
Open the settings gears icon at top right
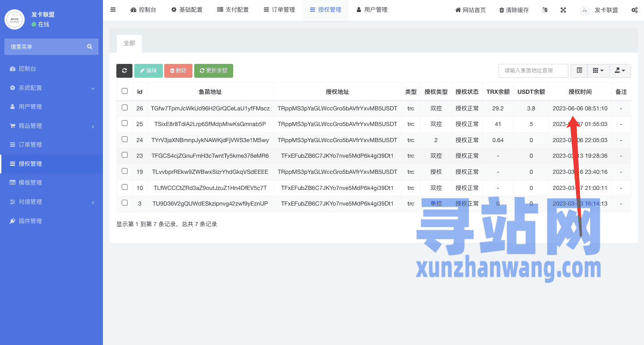pos(635,10)
